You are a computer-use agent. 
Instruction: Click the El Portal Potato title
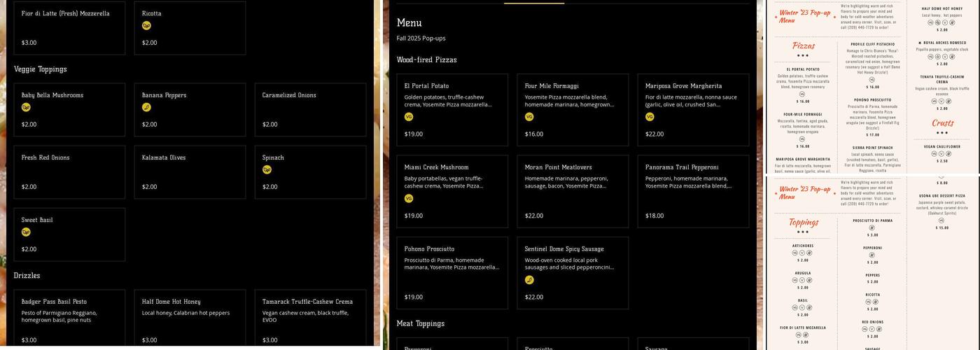click(x=427, y=86)
